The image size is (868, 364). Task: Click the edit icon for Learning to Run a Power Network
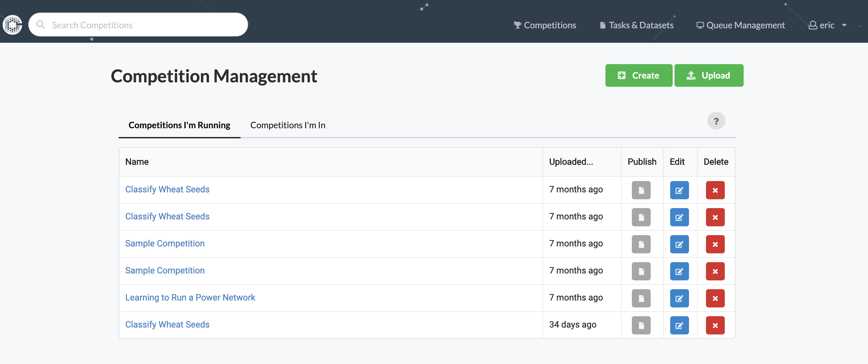click(679, 298)
